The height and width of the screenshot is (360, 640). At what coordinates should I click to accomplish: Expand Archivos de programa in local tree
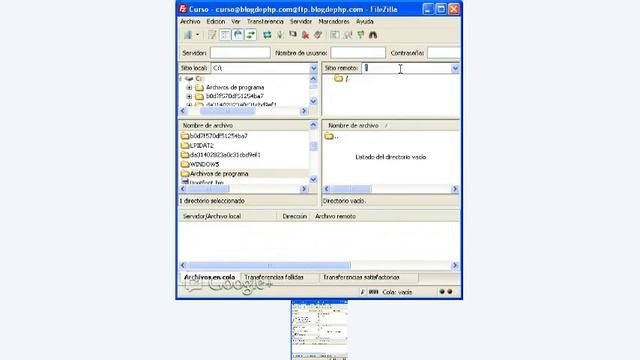(x=189, y=87)
